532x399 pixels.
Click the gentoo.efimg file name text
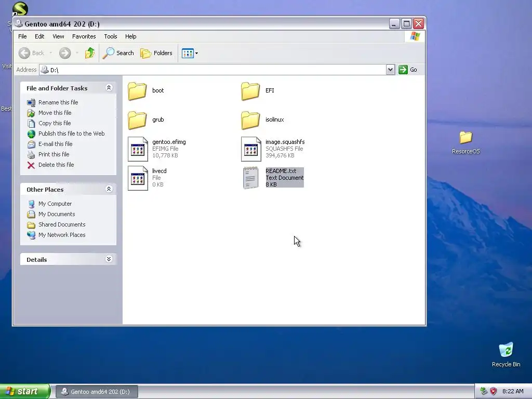169,142
